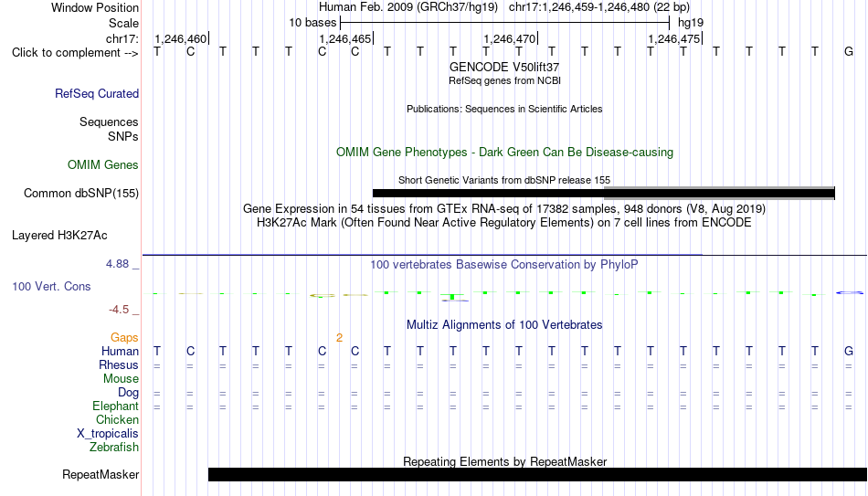Screen dimensions: 868x496
Task: Click Short Genetic Variants from dbSNP title
Action: (x=504, y=180)
